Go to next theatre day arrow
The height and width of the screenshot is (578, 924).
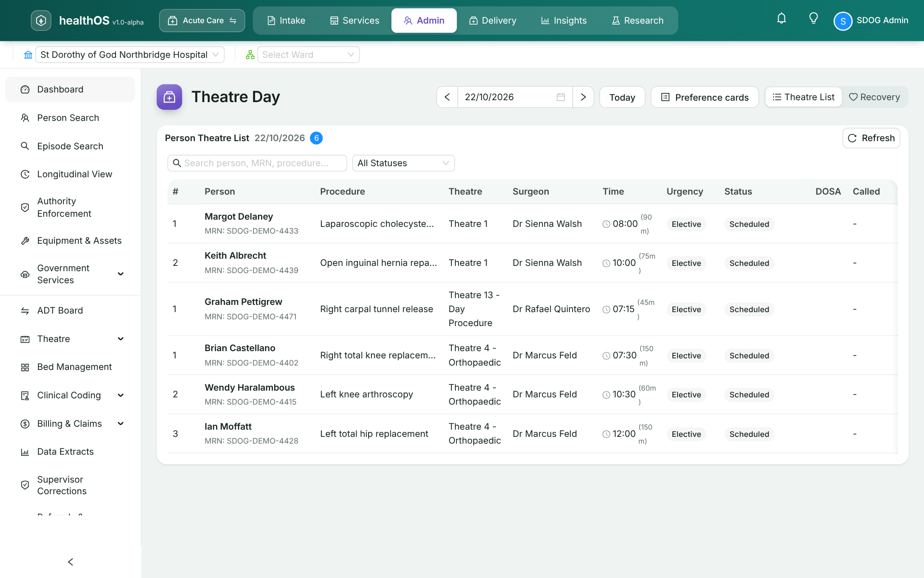(x=583, y=97)
